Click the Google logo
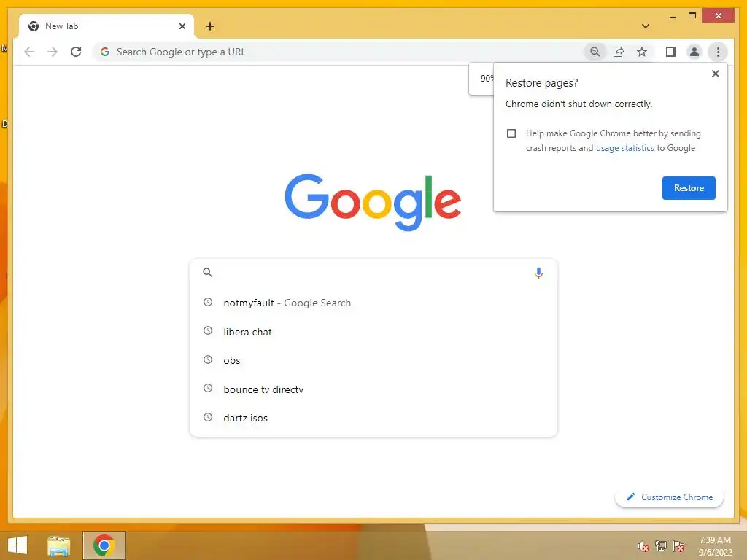Screen dimensions: 747x560 coord(373,203)
